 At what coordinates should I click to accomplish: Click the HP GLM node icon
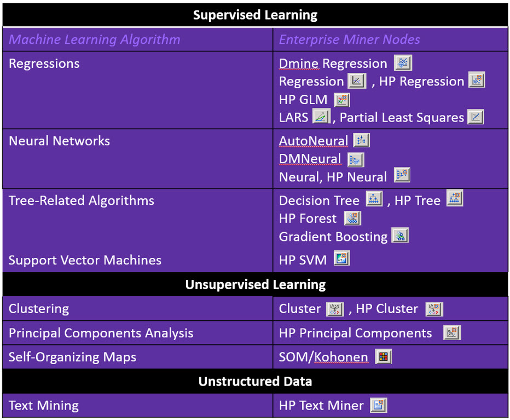(x=342, y=100)
